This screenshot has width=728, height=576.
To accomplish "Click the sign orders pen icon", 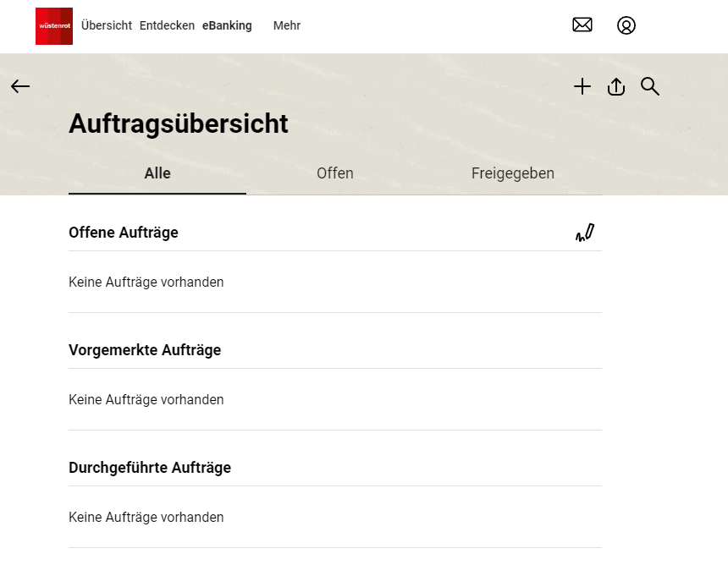I will tap(585, 233).
